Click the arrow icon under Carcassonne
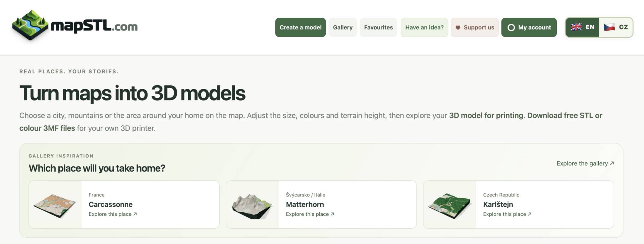644x244 pixels. coord(135,214)
